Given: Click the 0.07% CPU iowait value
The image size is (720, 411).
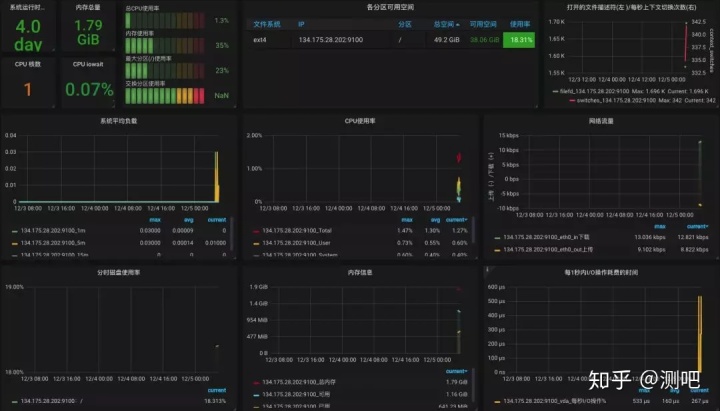Looking at the screenshot, I should click(89, 90).
